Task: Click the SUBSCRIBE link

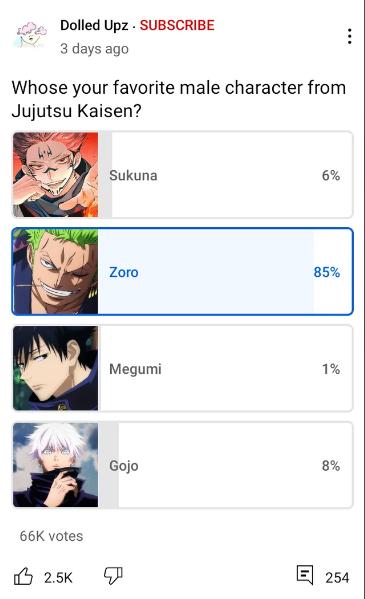Action: click(177, 25)
